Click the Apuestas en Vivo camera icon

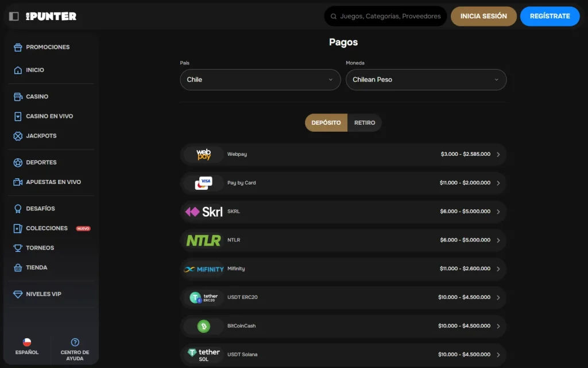tap(18, 182)
